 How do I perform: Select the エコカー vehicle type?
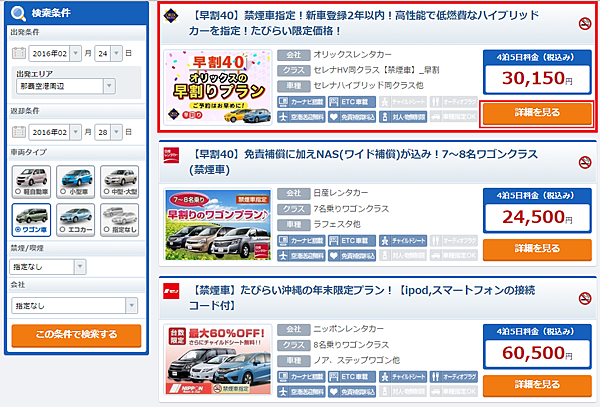coord(75,220)
